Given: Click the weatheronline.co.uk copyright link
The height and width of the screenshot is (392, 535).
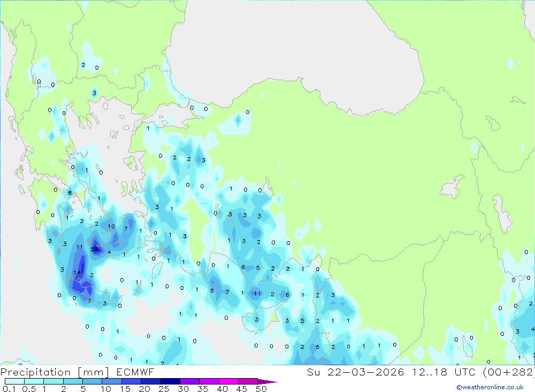Looking at the screenshot, I should tap(490, 387).
